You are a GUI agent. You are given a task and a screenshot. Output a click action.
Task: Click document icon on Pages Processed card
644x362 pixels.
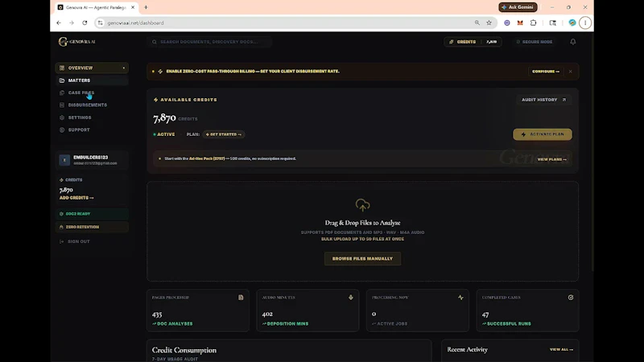tap(241, 298)
